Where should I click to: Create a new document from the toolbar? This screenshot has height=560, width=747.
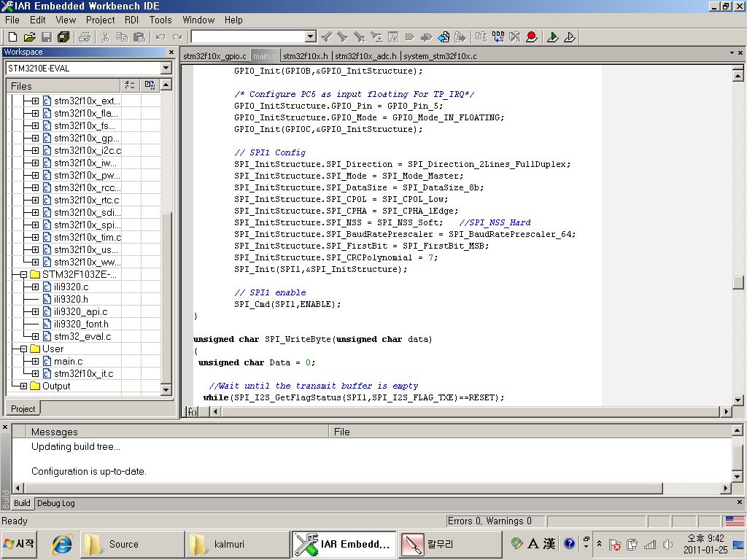(x=13, y=36)
